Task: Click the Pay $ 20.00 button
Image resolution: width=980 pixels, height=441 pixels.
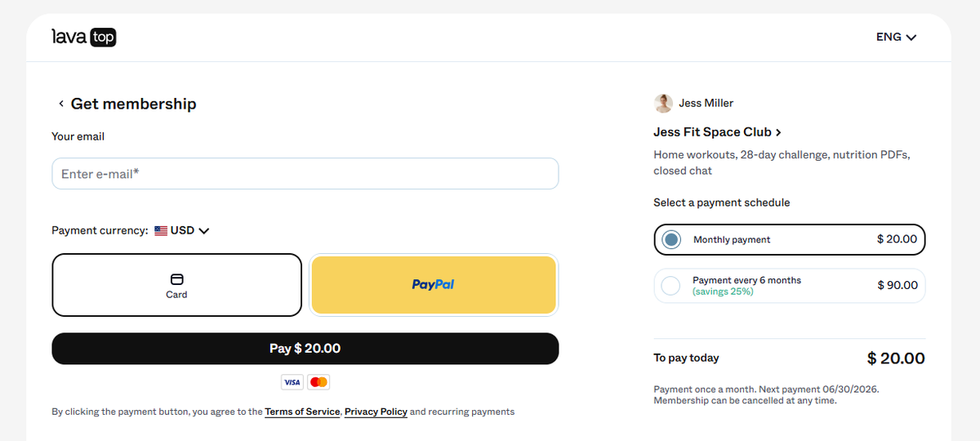Action: tap(305, 349)
